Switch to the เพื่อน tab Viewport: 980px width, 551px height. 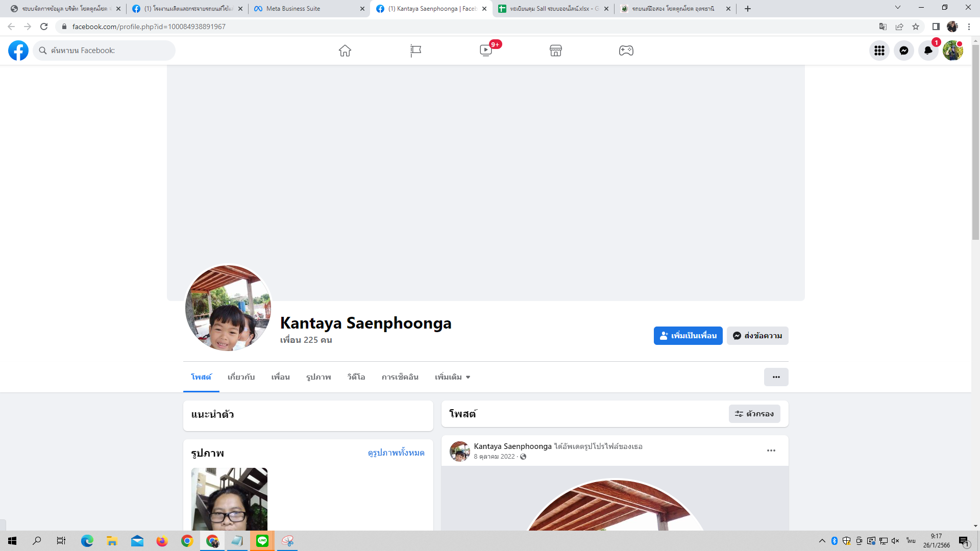pyautogui.click(x=280, y=377)
